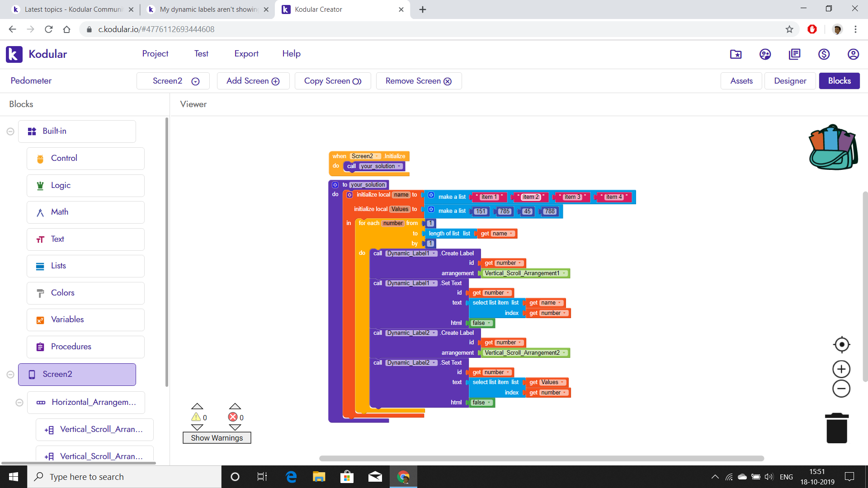Screen dimensions: 868x488
Task: Click the Show Warnings button
Action: [x=217, y=438]
